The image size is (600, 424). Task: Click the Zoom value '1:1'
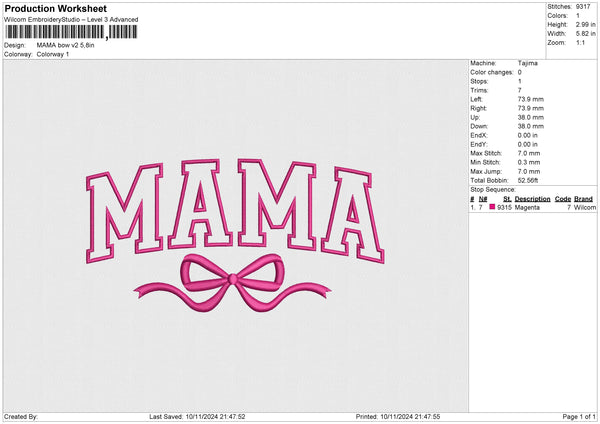(580, 43)
